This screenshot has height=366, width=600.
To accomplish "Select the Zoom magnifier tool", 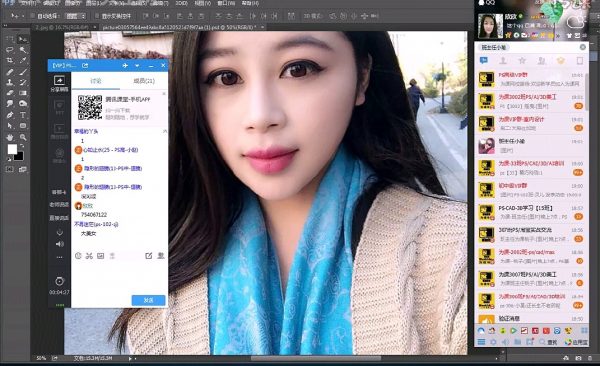I will click(x=23, y=137).
